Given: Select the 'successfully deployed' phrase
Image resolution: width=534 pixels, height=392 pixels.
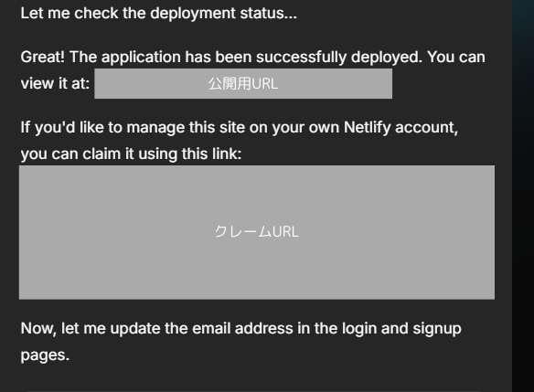Looking at the screenshot, I should point(339,57).
